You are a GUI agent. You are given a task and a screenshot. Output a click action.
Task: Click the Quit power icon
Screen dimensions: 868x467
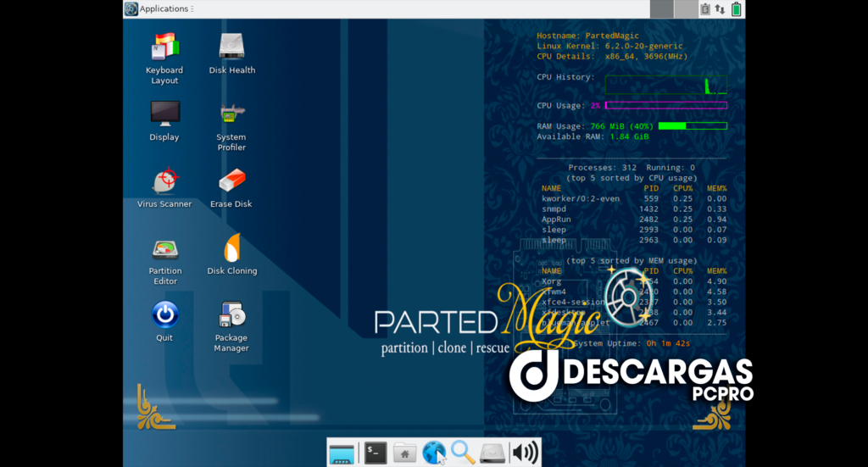click(164, 314)
